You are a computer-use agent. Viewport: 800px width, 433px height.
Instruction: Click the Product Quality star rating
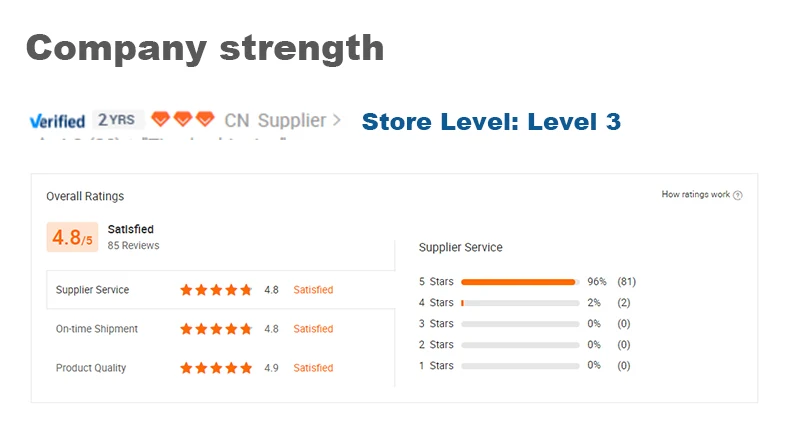tap(216, 368)
